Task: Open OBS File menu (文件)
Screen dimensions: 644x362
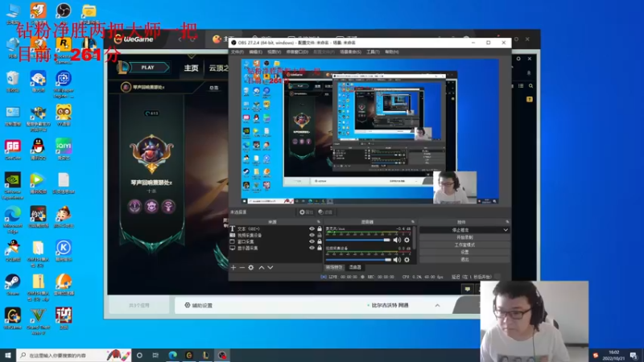Action: tap(237, 52)
